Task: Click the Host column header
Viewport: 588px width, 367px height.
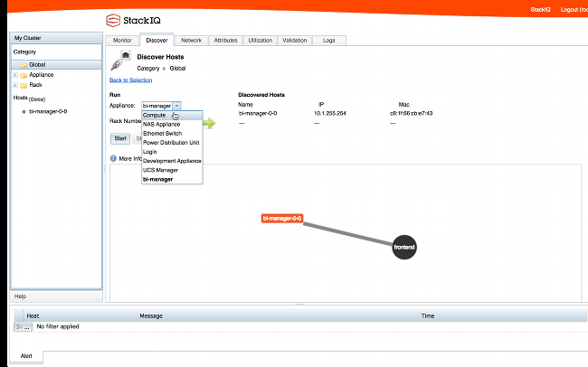Action: (x=80, y=316)
